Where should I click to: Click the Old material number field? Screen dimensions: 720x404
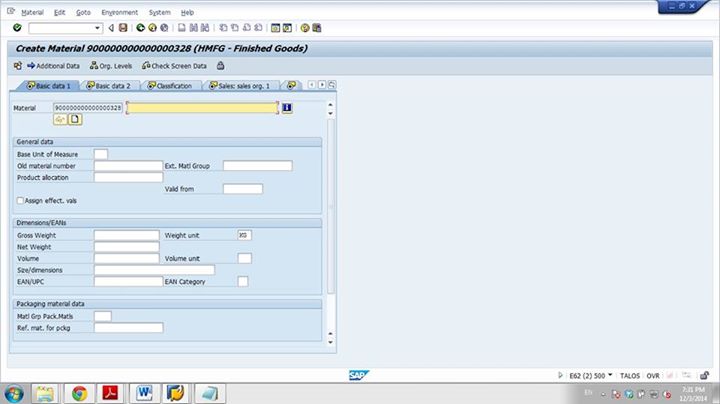(128, 166)
